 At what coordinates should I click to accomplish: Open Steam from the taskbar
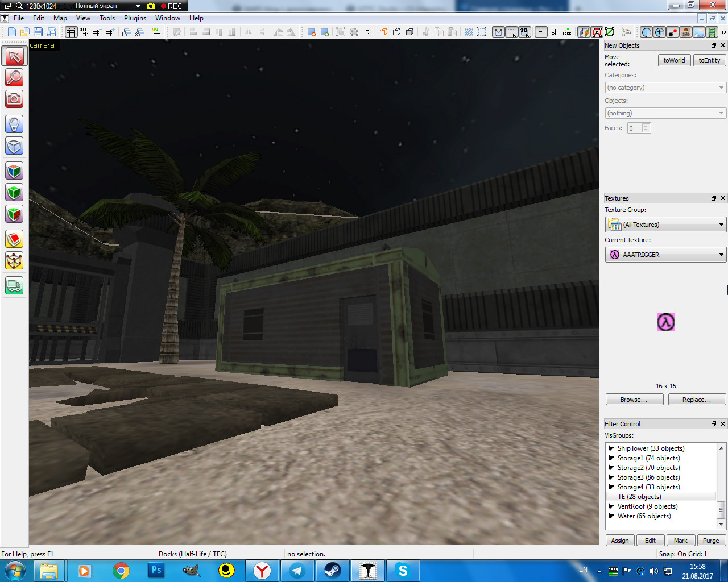[x=333, y=571]
